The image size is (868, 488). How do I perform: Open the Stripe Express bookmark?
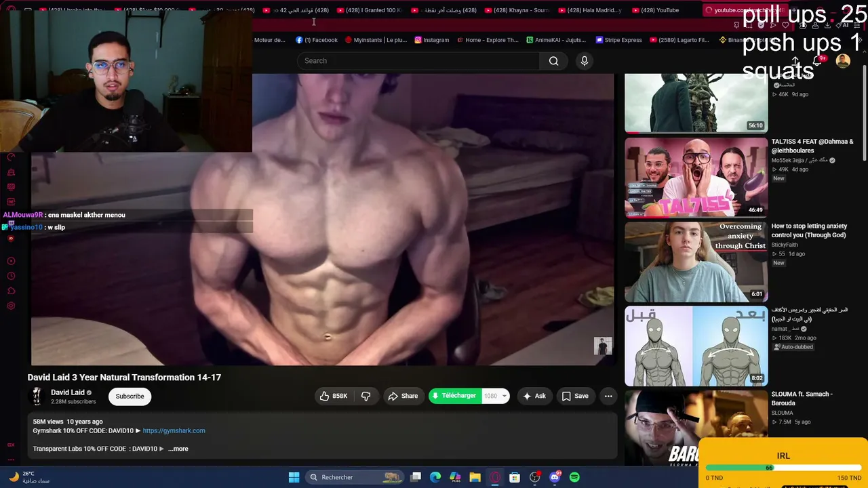tap(618, 40)
